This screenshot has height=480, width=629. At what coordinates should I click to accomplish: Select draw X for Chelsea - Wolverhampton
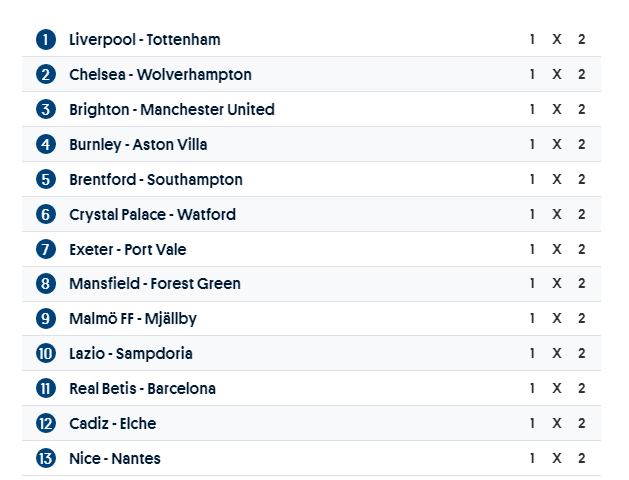[557, 75]
